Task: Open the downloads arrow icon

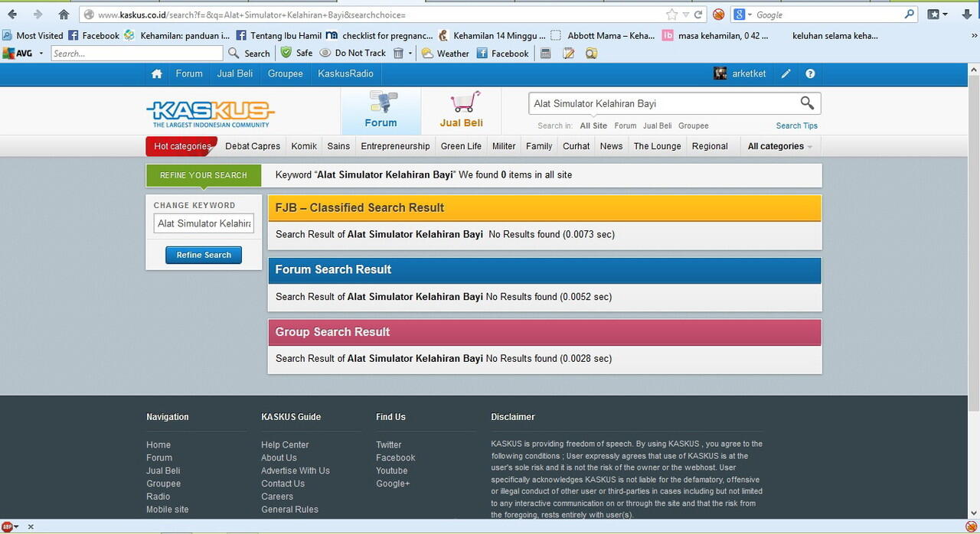Action: tap(967, 15)
